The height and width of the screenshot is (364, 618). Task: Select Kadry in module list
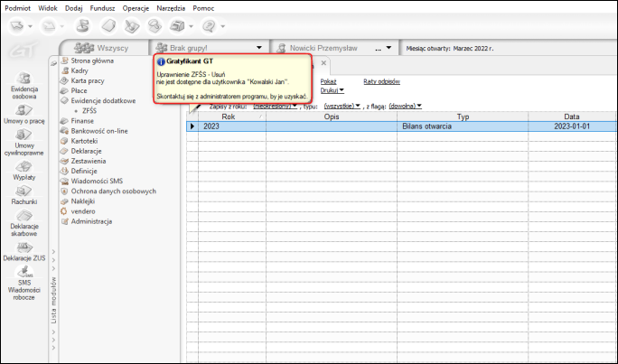point(80,70)
